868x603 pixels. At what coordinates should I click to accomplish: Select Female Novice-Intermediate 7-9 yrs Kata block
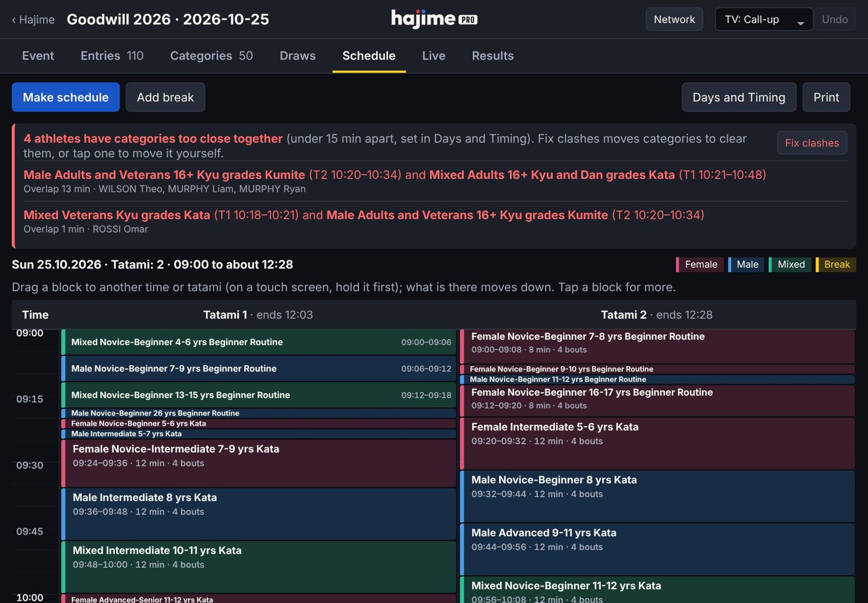(x=259, y=463)
